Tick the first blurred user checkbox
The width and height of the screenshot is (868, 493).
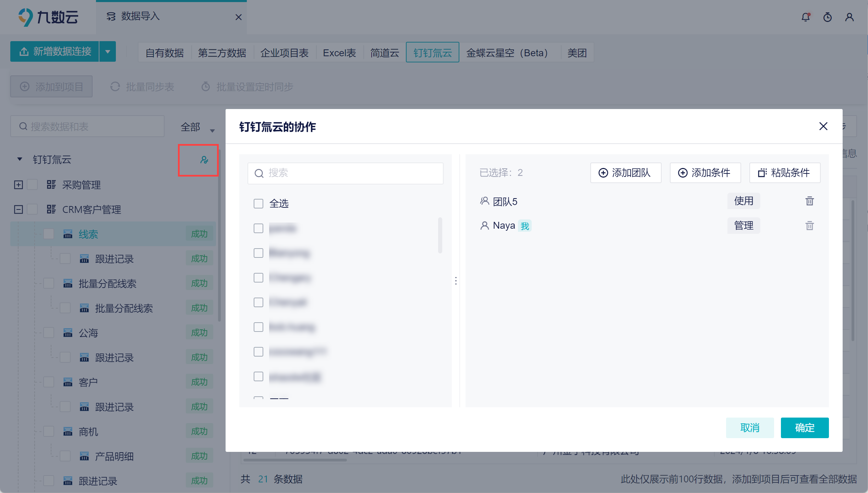click(258, 228)
